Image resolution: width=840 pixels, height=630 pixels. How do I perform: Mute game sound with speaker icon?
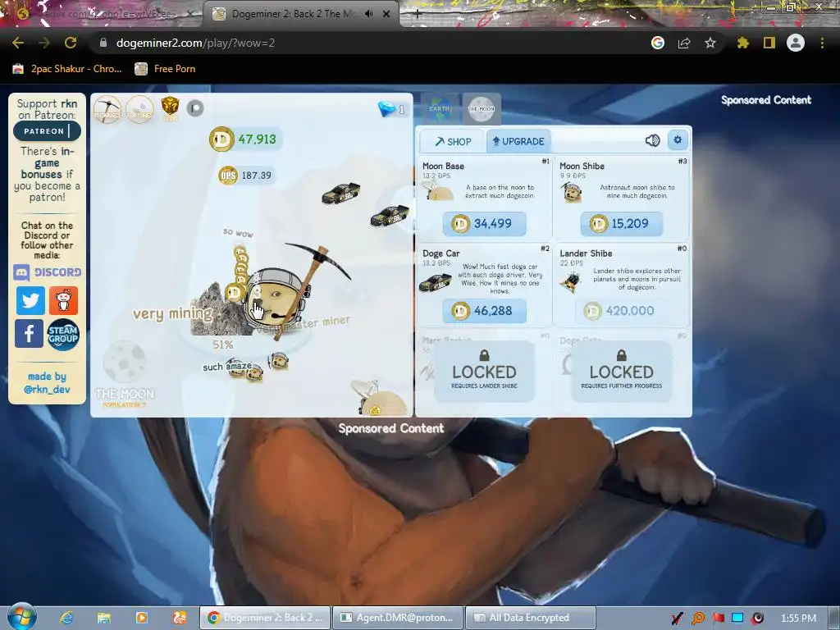652,140
